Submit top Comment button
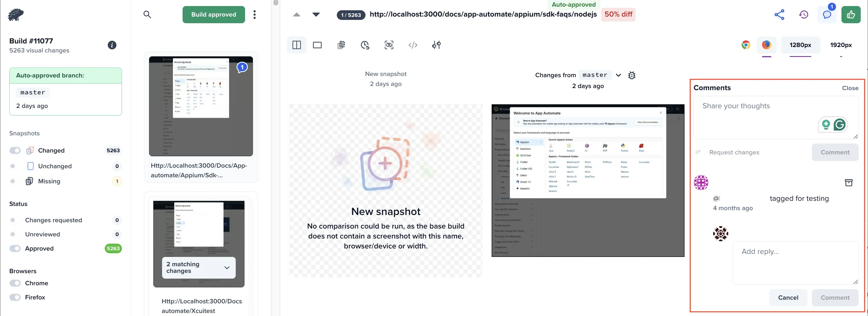868x316 pixels. click(x=835, y=152)
